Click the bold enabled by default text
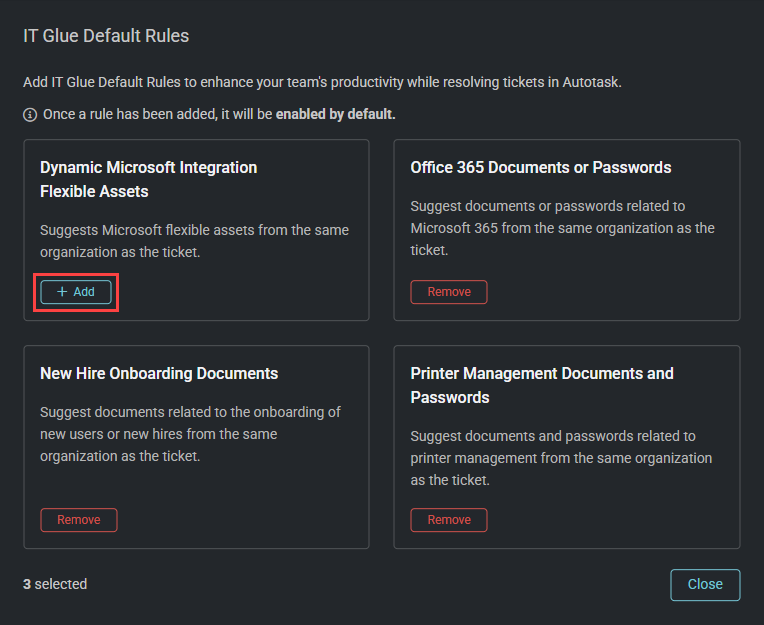 [335, 115]
